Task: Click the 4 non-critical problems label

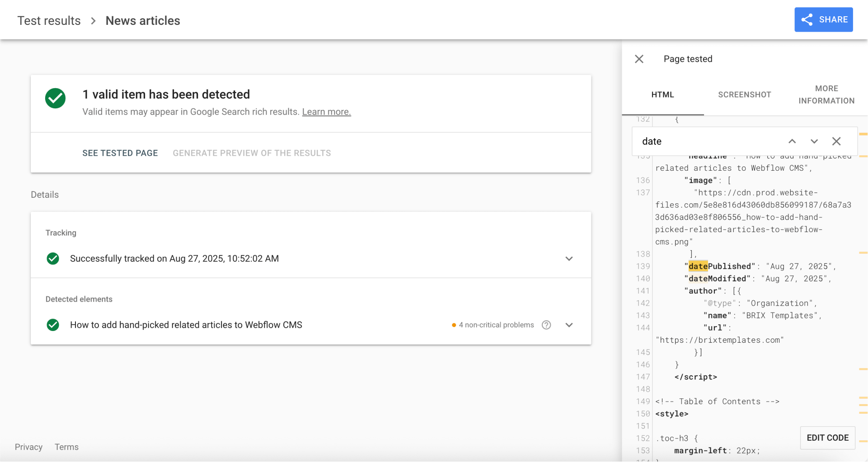Action: pyautogui.click(x=496, y=325)
